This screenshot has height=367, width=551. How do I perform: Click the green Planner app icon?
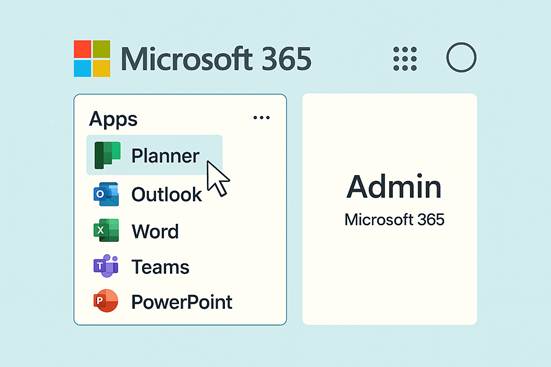tap(107, 155)
